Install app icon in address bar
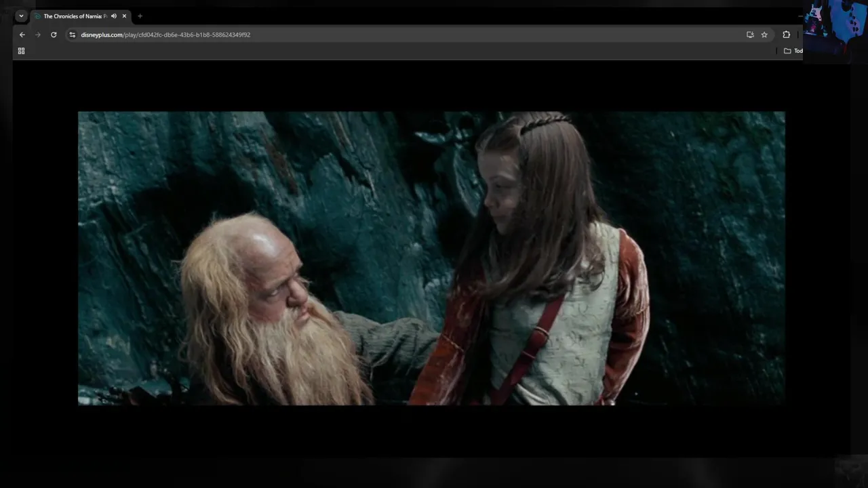The height and width of the screenshot is (488, 868). [750, 35]
